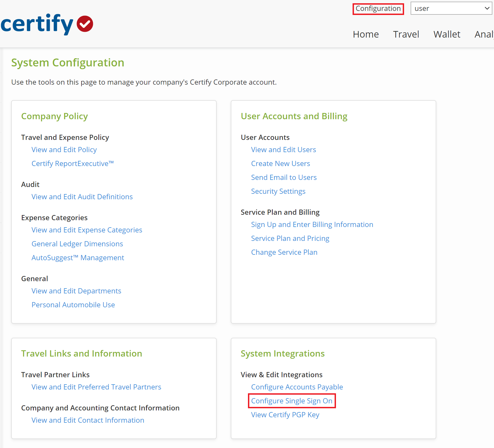Open Certify ReportExecutive link

pyautogui.click(x=72, y=164)
